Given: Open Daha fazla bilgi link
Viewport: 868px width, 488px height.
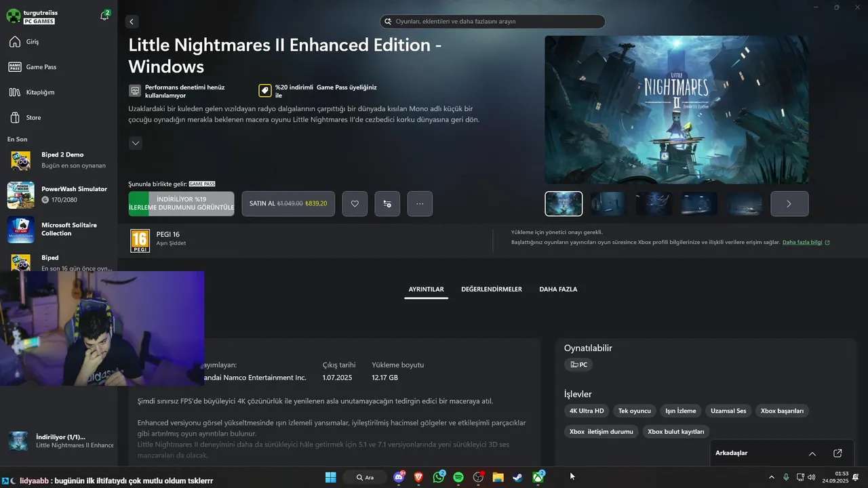Looking at the screenshot, I should [x=806, y=242].
